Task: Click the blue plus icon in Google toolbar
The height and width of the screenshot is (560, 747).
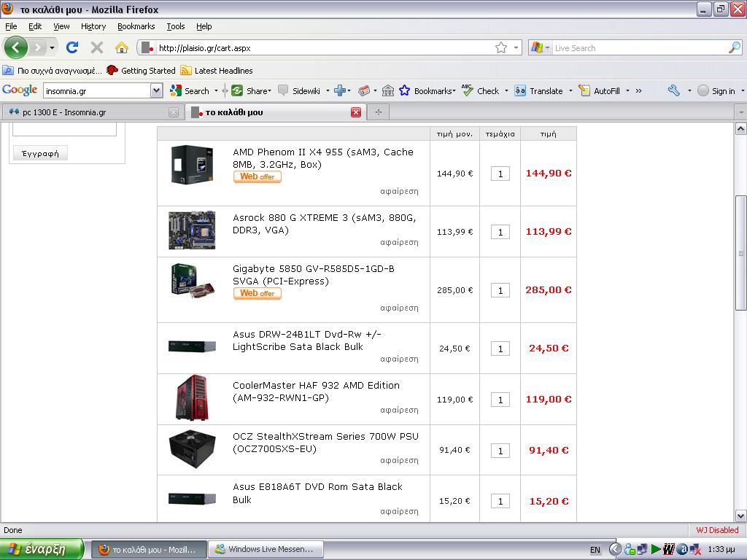Action: pos(339,90)
